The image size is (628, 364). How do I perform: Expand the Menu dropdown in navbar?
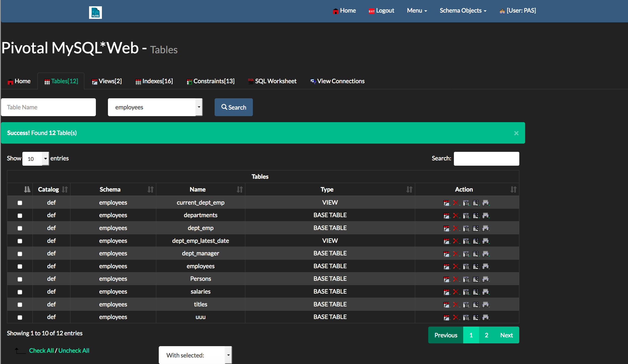click(417, 11)
